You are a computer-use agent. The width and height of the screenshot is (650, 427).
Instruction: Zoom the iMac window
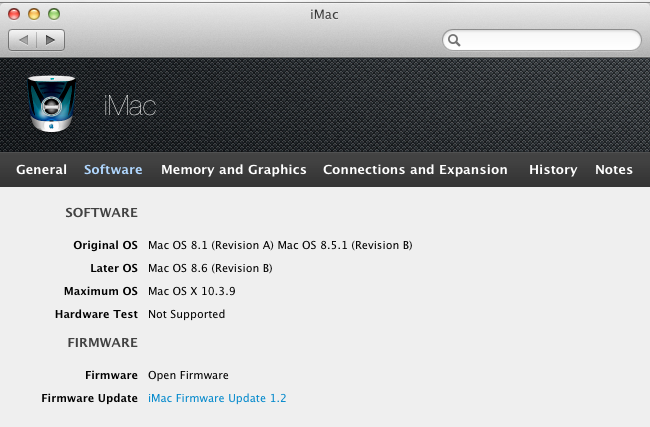(54, 15)
